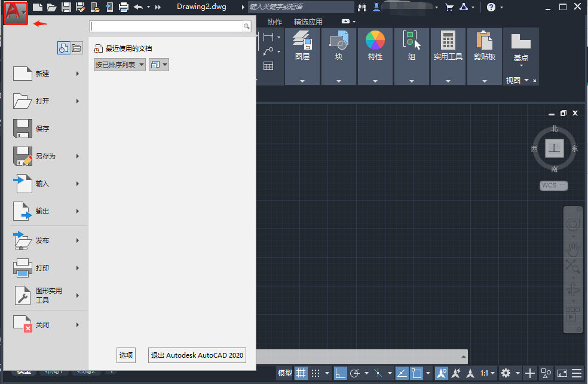The width and height of the screenshot is (588, 384).
Task: Open the Utilities (实用工具) calculator icon
Action: 448,41
